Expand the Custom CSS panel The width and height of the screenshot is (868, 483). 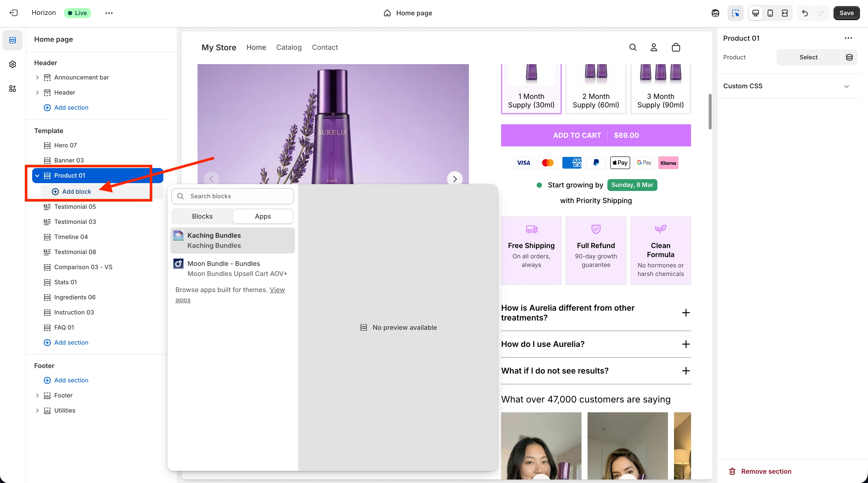pos(847,86)
